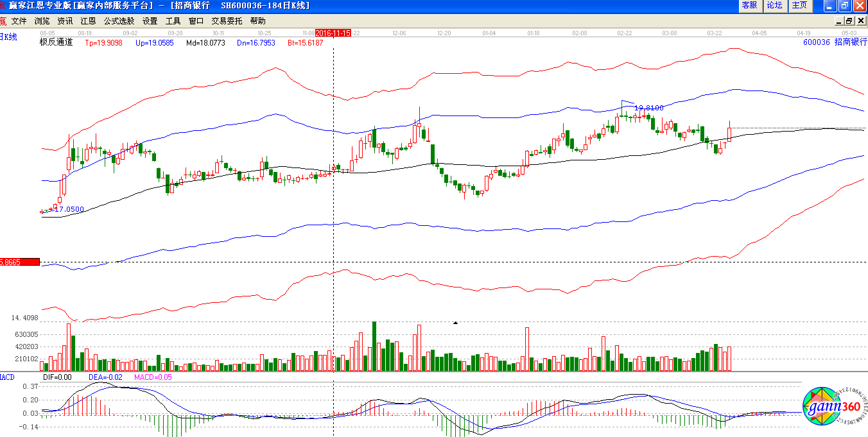Open the 公式选股 menu

tap(119, 21)
